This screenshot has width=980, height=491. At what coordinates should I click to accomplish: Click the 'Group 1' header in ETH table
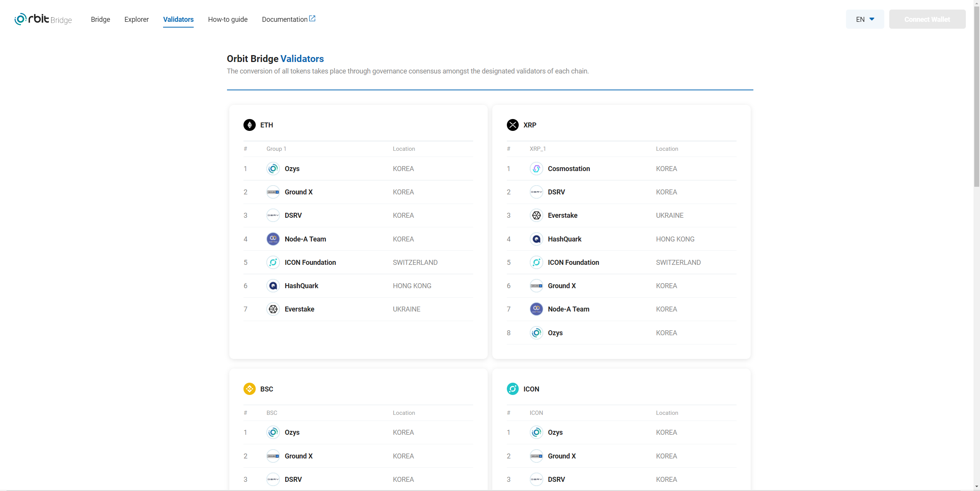pyautogui.click(x=276, y=149)
